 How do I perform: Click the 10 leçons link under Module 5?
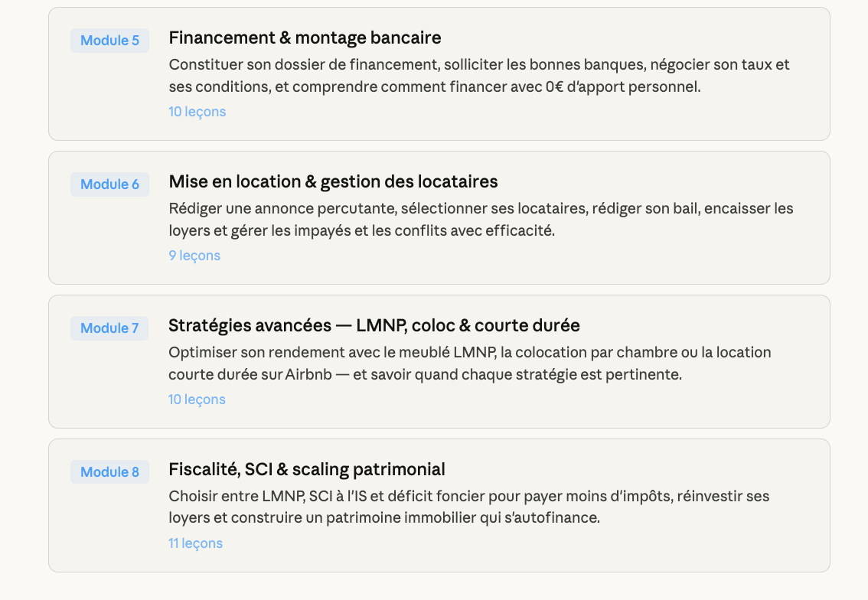click(x=197, y=112)
